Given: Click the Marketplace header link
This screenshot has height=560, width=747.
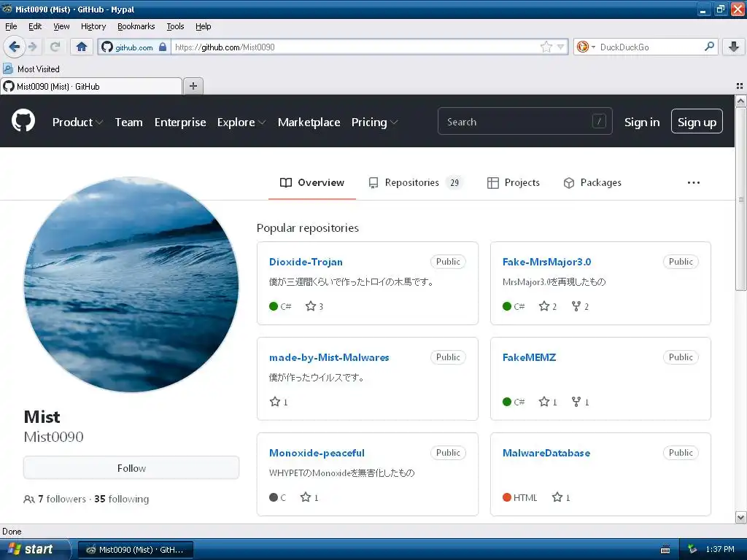Looking at the screenshot, I should (x=309, y=122).
